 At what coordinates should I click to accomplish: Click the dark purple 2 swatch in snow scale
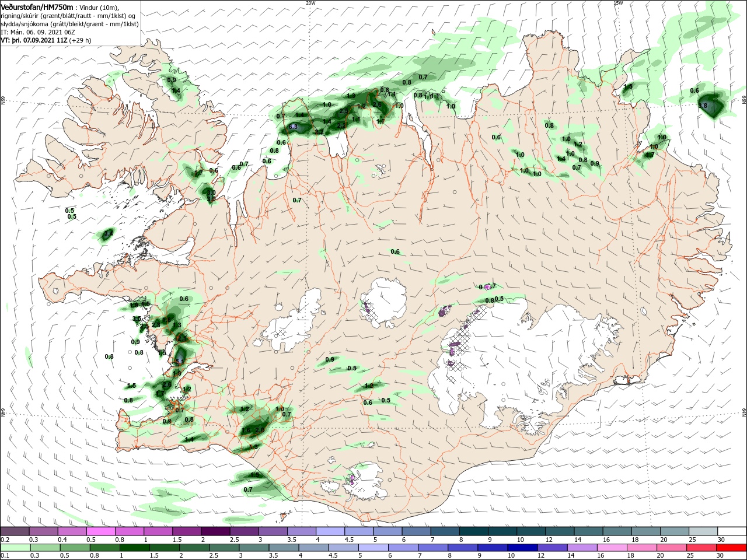pos(215,531)
